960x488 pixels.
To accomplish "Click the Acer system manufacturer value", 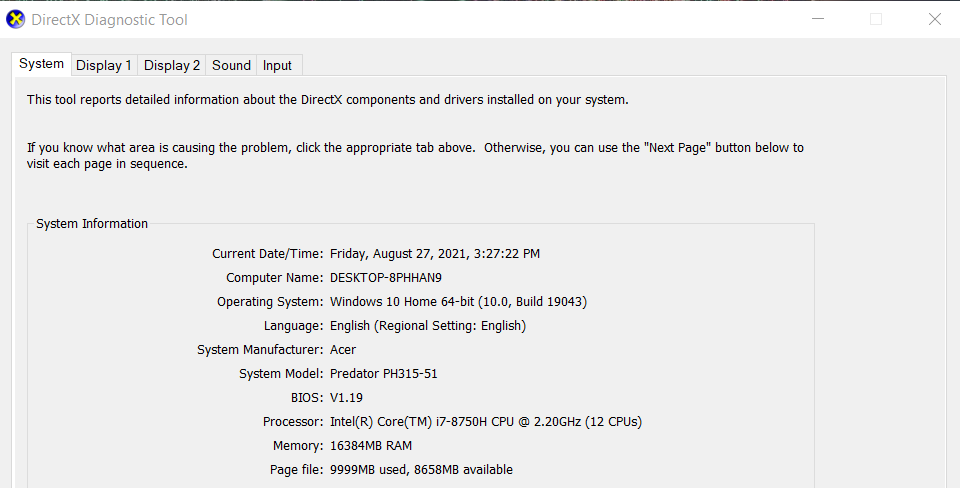I will pos(343,350).
